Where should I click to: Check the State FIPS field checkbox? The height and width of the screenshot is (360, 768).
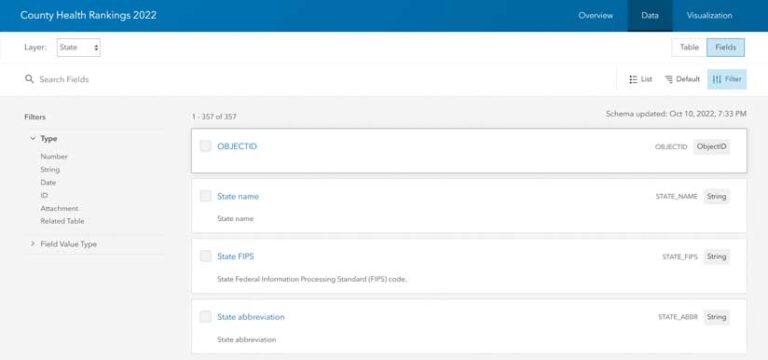pyautogui.click(x=205, y=256)
